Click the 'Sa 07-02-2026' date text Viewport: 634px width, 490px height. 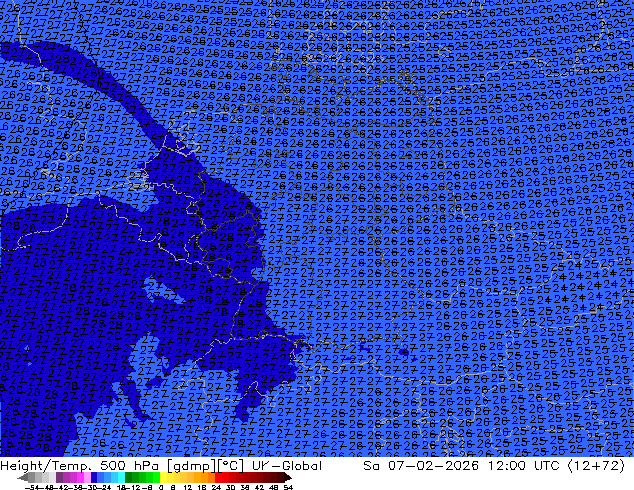pos(421,466)
